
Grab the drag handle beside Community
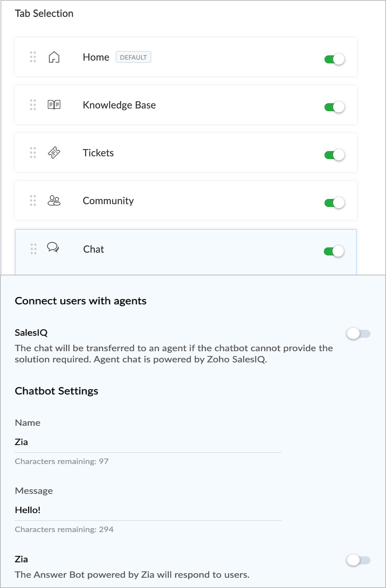[33, 201]
